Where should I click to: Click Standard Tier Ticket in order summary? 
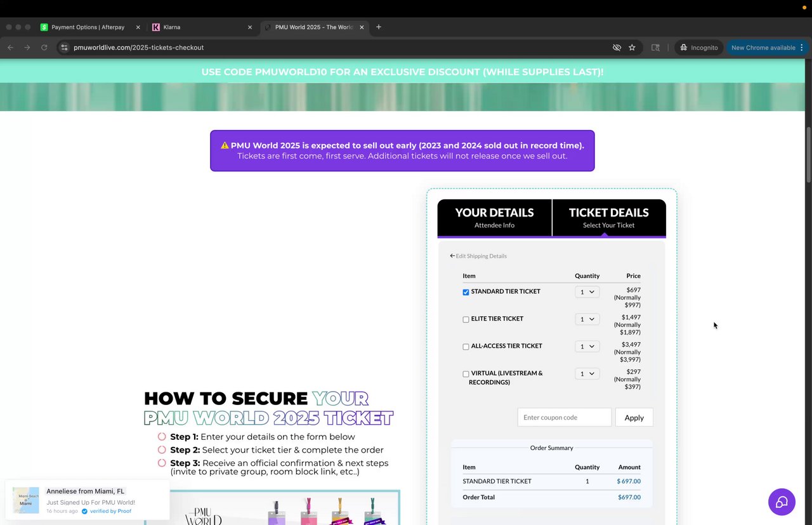(x=497, y=481)
